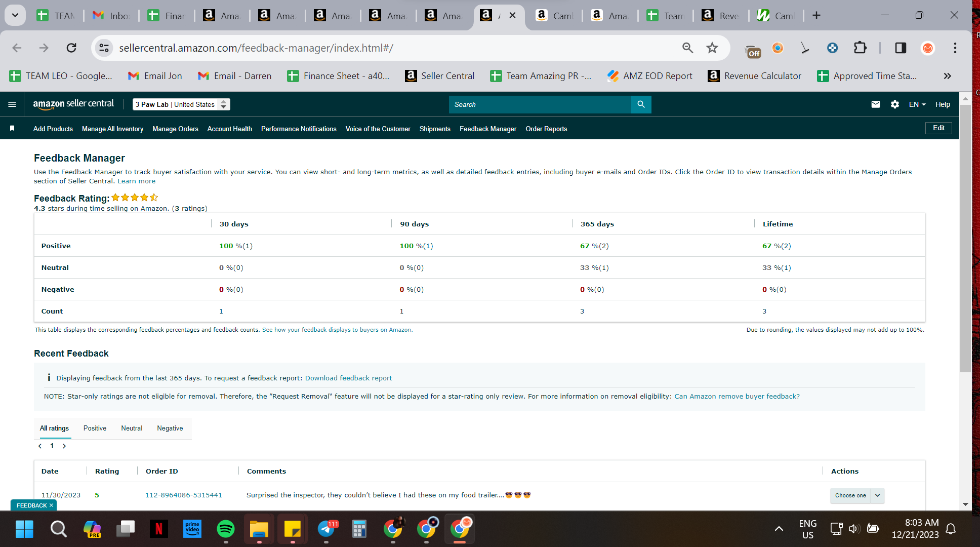Open the Revenue Calculator bookmark

[x=754, y=76]
